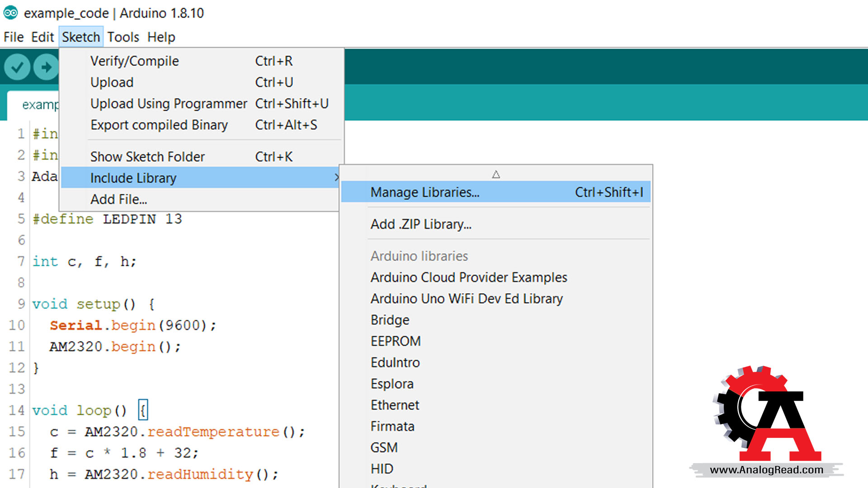Click the AM2320.begin(); line

115,347
